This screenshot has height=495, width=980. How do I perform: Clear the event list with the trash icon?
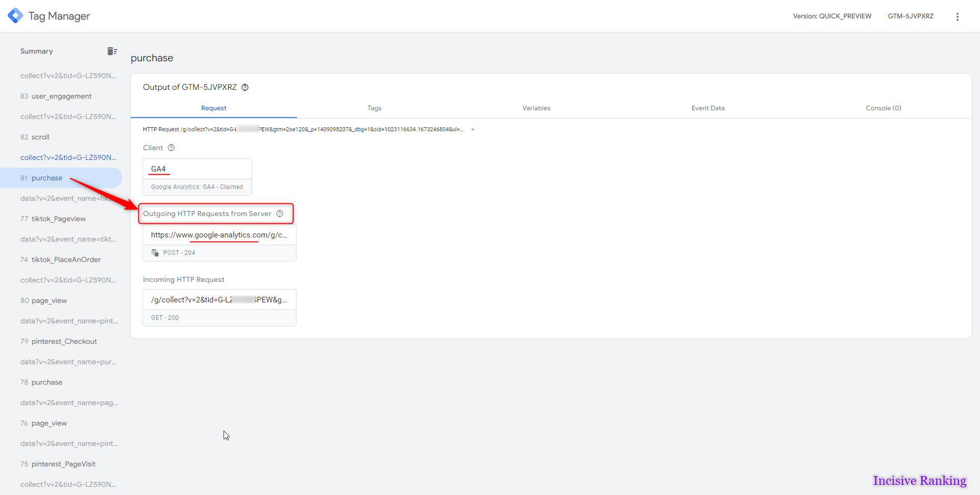click(112, 51)
